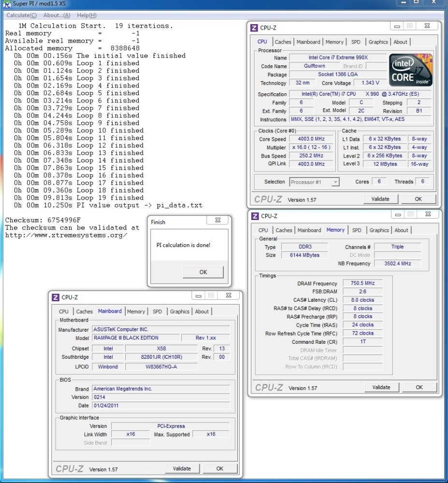
Task: Click the CPU-Z icon in Mainboard window title
Action: click(x=56, y=297)
